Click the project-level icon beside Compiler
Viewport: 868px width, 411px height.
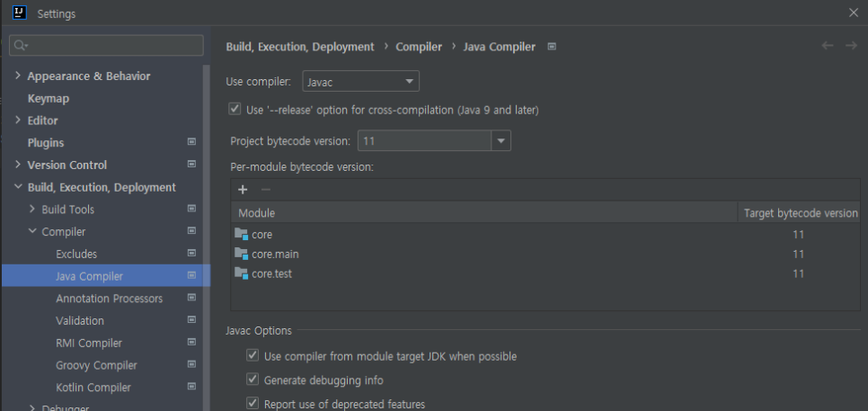pyautogui.click(x=191, y=231)
